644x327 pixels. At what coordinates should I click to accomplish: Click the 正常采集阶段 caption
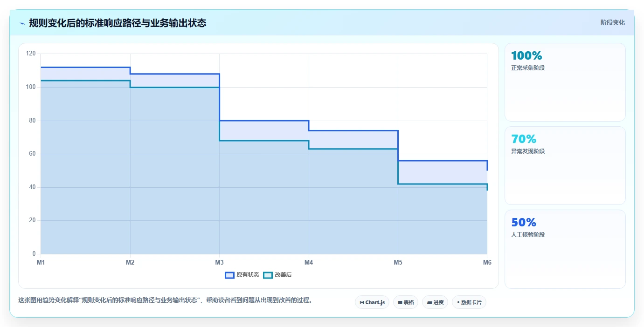528,68
